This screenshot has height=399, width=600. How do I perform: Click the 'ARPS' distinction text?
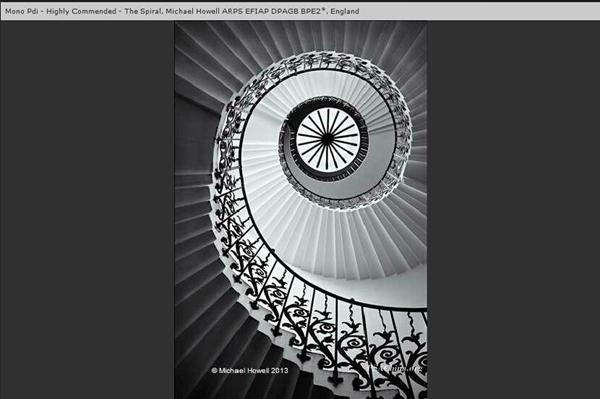click(233, 11)
